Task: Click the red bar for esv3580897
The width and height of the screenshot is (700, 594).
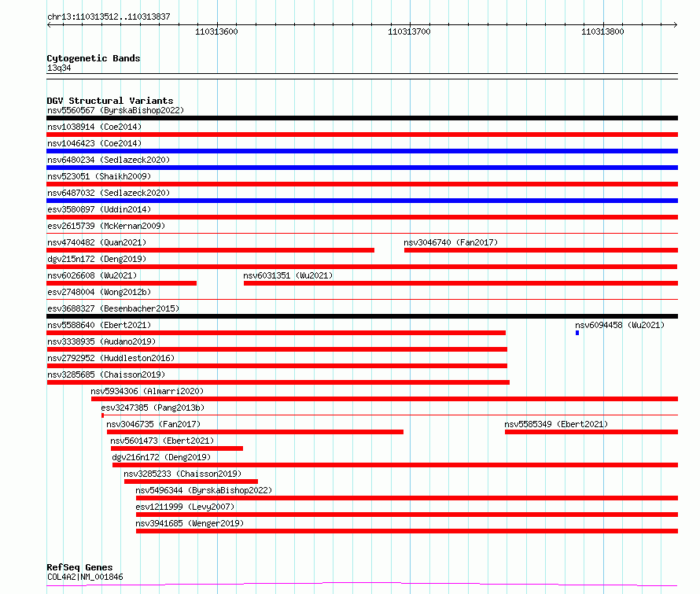Action: click(x=362, y=217)
